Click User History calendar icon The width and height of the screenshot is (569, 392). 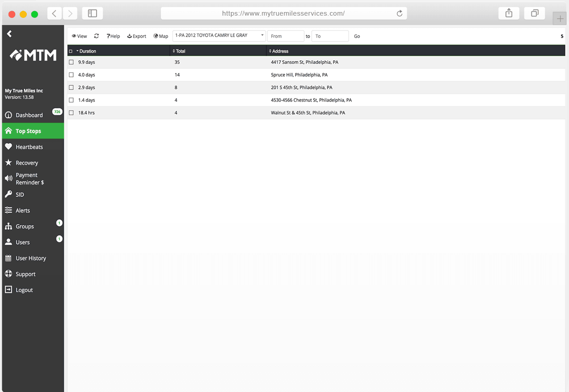8,258
